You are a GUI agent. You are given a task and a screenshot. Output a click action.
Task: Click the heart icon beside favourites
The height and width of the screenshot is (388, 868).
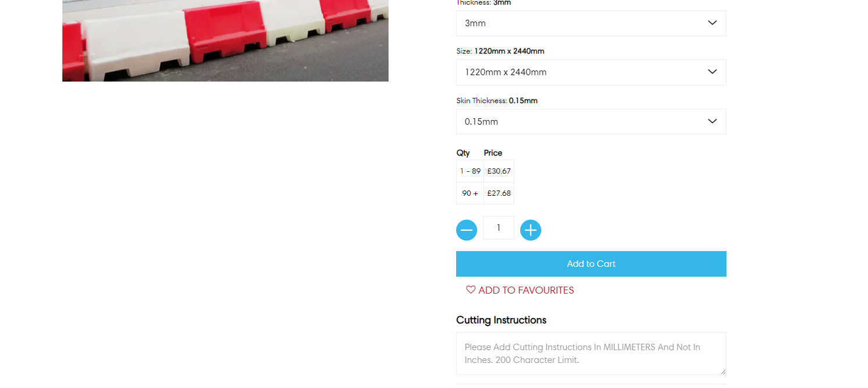click(471, 290)
